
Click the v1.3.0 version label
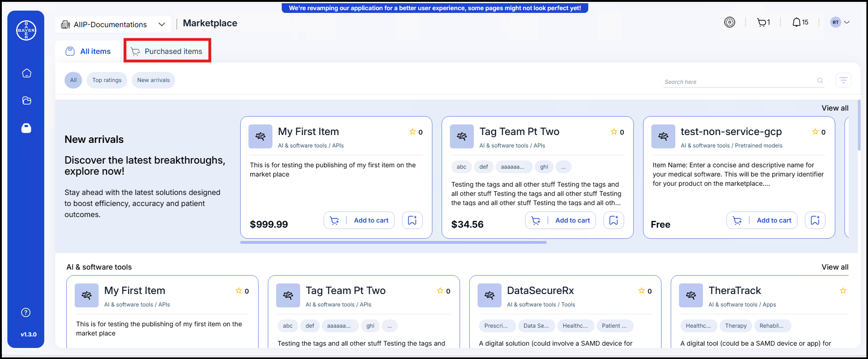(29, 335)
